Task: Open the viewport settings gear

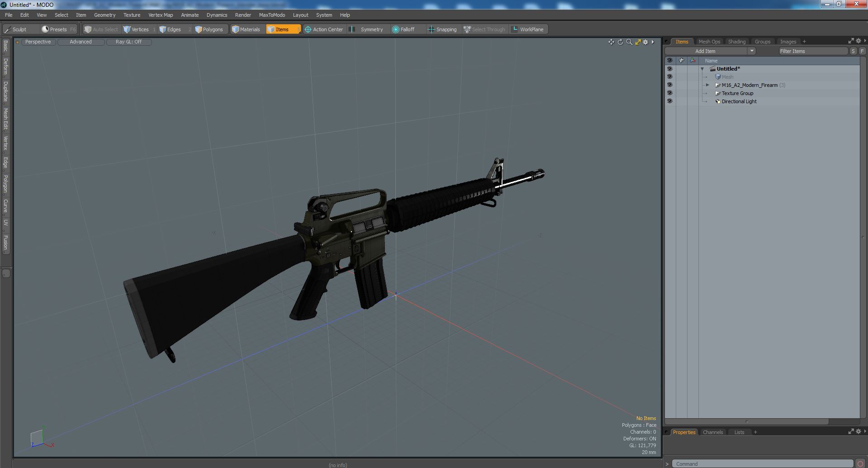Action: [x=645, y=42]
